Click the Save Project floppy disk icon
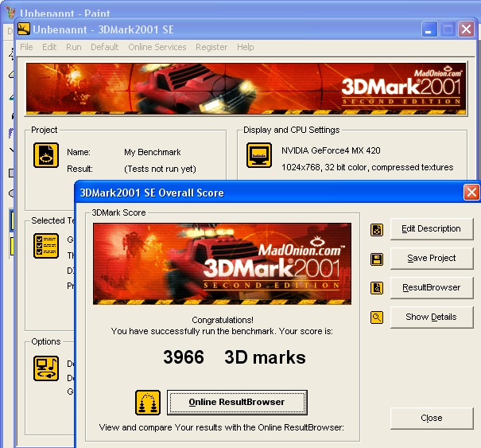The width and height of the screenshot is (481, 448). pyautogui.click(x=377, y=259)
